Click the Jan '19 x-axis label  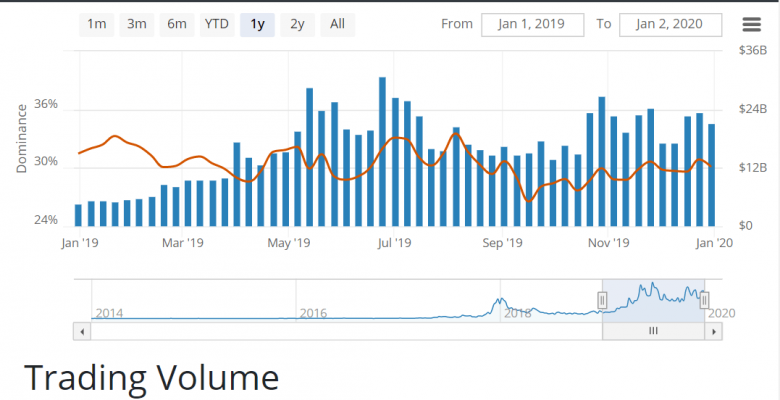[x=80, y=243]
